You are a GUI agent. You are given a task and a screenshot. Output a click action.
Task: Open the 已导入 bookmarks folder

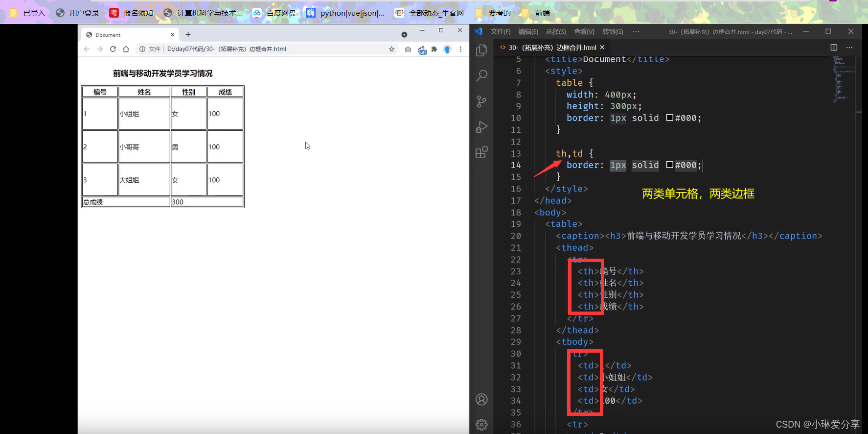[x=28, y=13]
